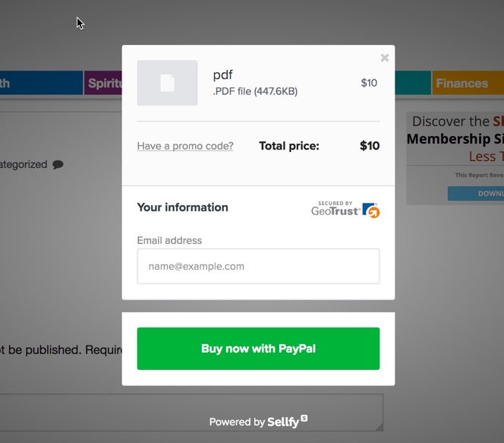Image resolution: width=504 pixels, height=443 pixels.
Task: Open the Powered by Sellfy link
Action: pyautogui.click(x=258, y=422)
